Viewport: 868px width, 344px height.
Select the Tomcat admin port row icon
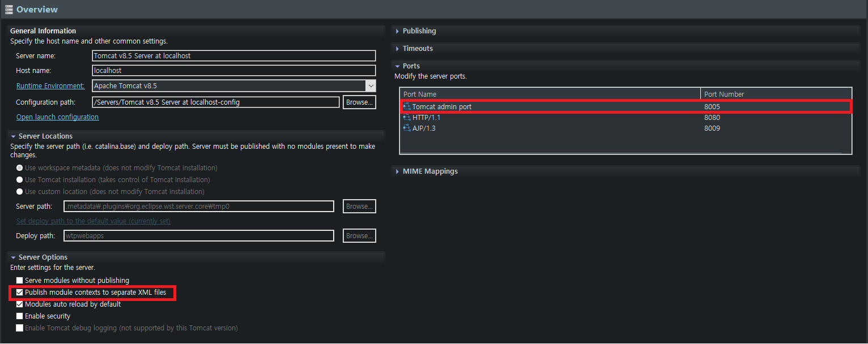(x=407, y=106)
